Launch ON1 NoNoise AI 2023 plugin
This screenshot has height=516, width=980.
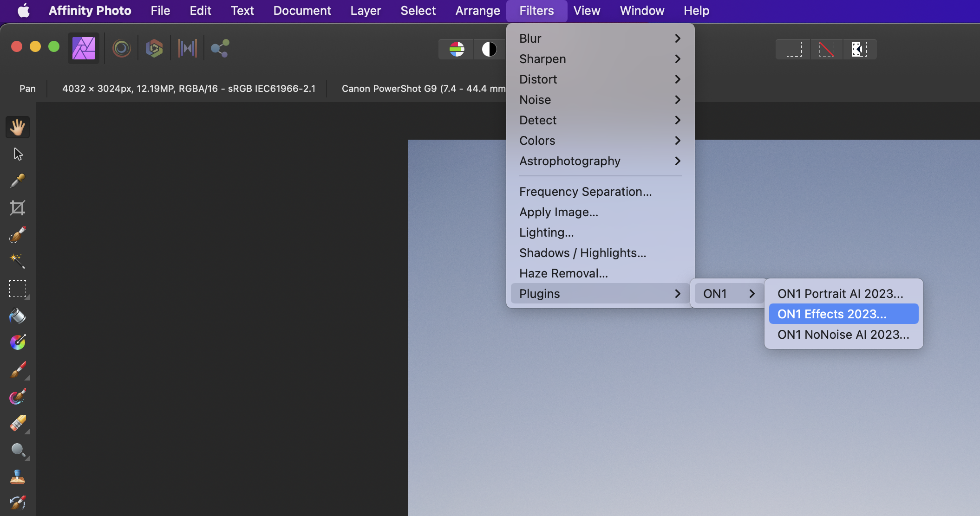pos(844,335)
